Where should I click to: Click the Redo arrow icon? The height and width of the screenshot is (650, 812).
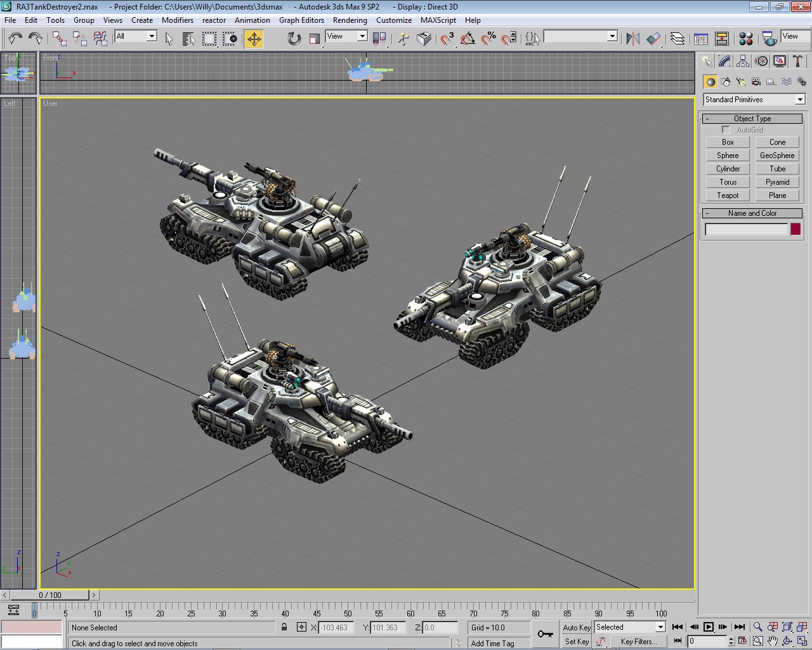coord(36,39)
